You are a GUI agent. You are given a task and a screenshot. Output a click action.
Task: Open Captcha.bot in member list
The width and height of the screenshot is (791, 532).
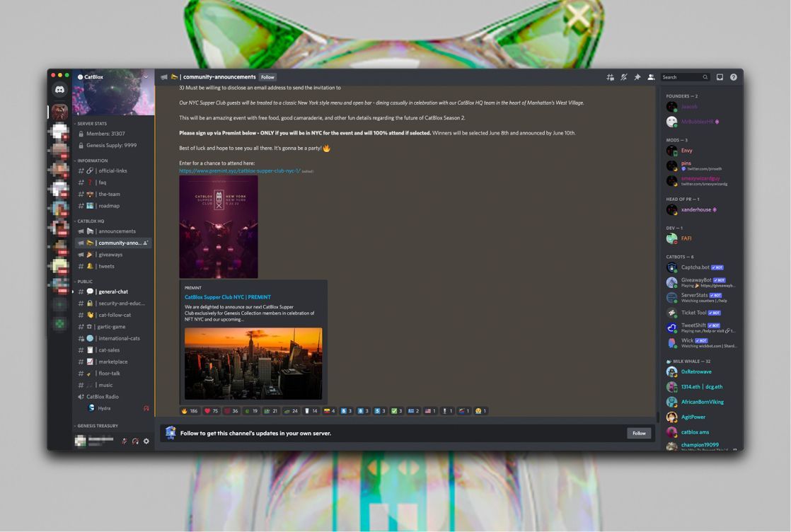click(701, 267)
